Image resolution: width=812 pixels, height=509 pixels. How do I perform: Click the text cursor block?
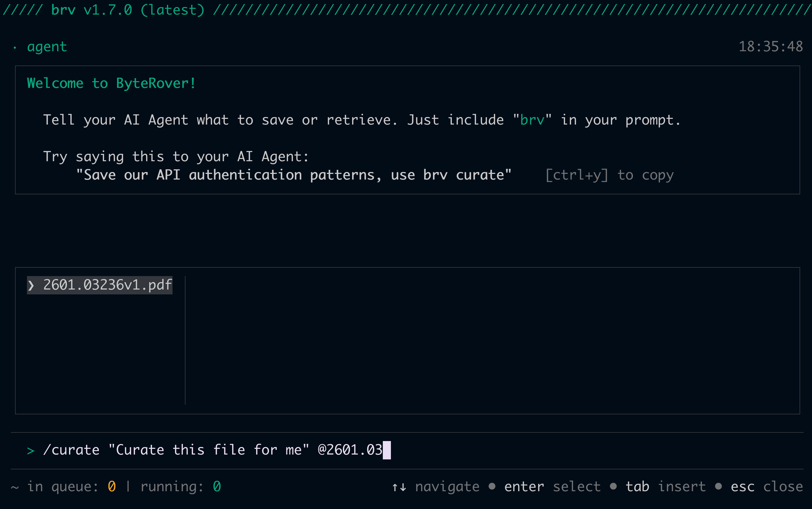pyautogui.click(x=387, y=450)
